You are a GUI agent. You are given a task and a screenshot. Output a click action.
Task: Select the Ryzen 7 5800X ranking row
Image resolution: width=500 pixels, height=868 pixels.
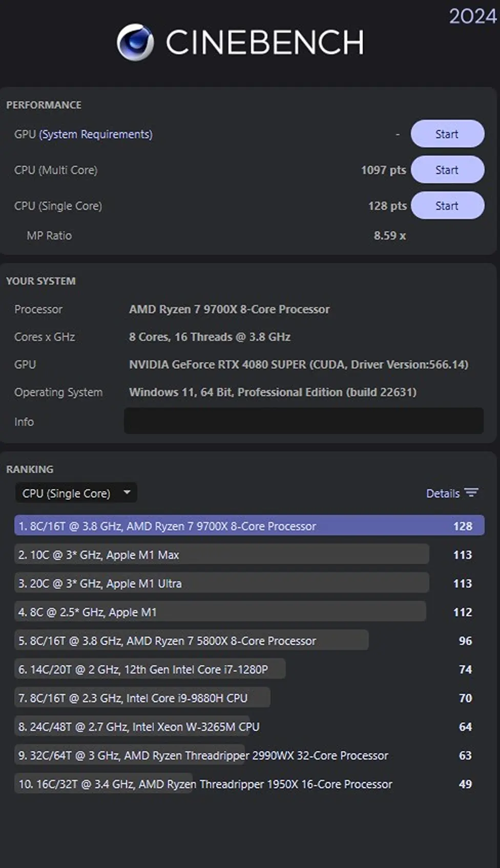(249, 640)
